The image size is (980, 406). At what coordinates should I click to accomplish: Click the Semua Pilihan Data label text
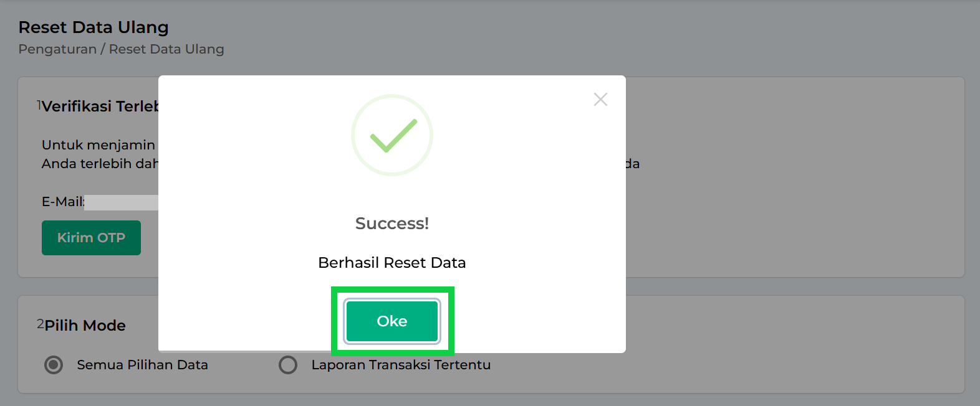pos(142,365)
